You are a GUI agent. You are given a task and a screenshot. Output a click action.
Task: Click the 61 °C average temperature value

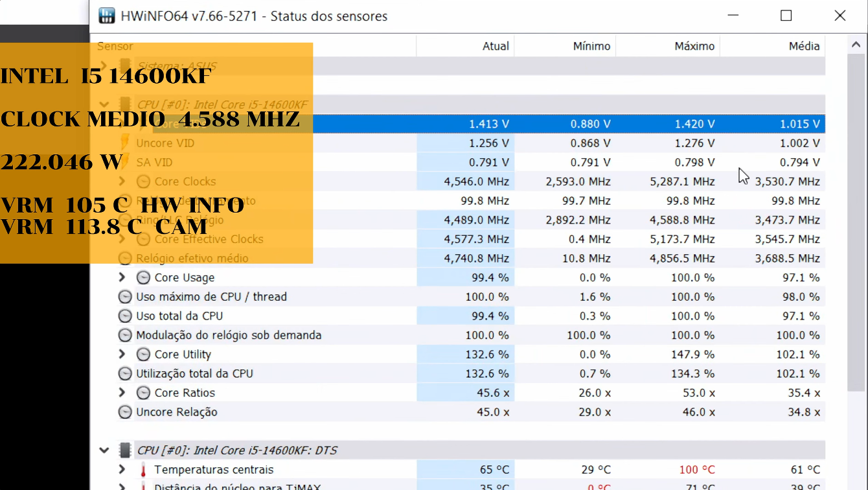click(x=806, y=470)
